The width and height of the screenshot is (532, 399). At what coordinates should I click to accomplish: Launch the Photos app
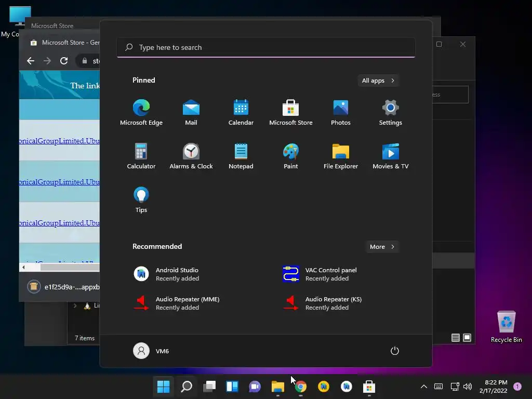point(341,113)
